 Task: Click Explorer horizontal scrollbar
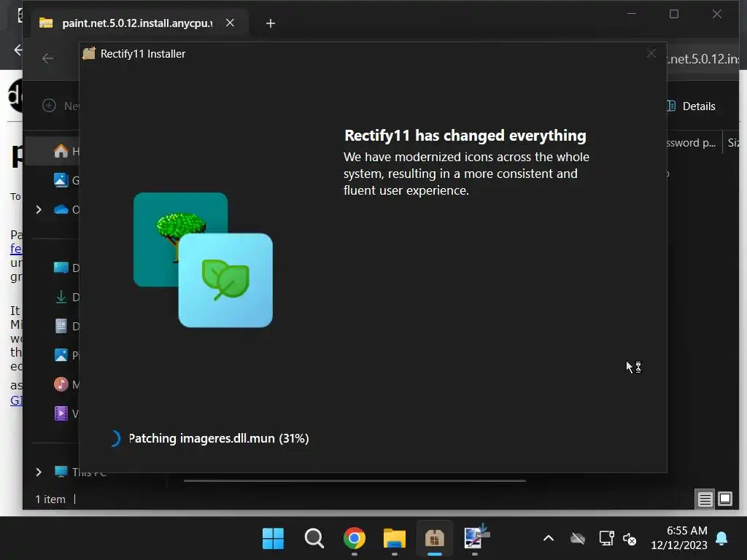355,481
